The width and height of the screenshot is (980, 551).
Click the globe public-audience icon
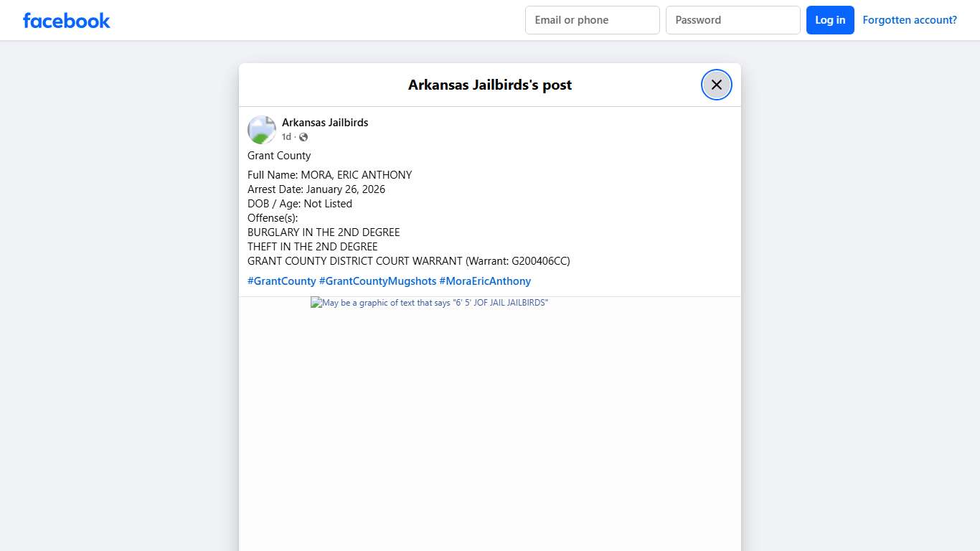pyautogui.click(x=303, y=137)
